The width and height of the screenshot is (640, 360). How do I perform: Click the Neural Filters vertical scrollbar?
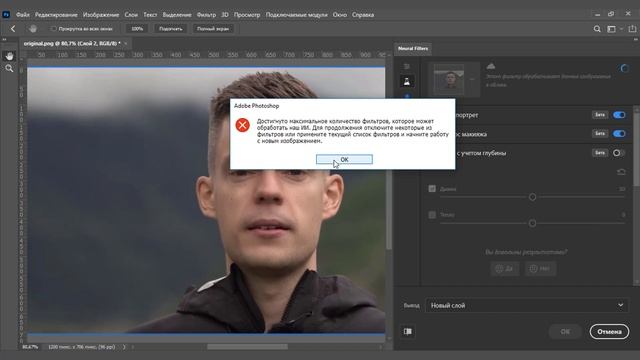point(636,146)
